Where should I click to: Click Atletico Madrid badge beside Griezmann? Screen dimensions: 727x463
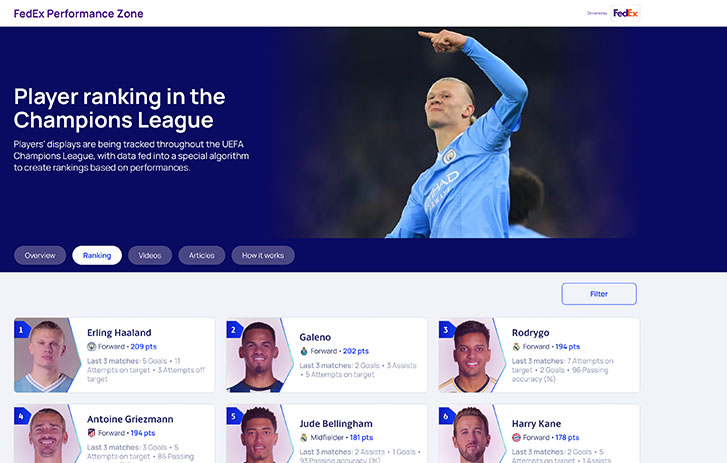(x=91, y=433)
